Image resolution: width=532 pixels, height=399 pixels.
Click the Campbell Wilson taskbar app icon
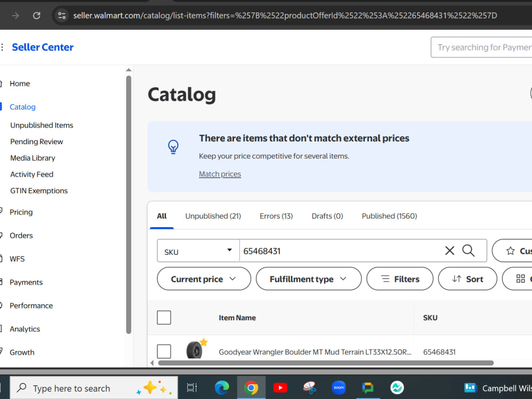(470, 387)
